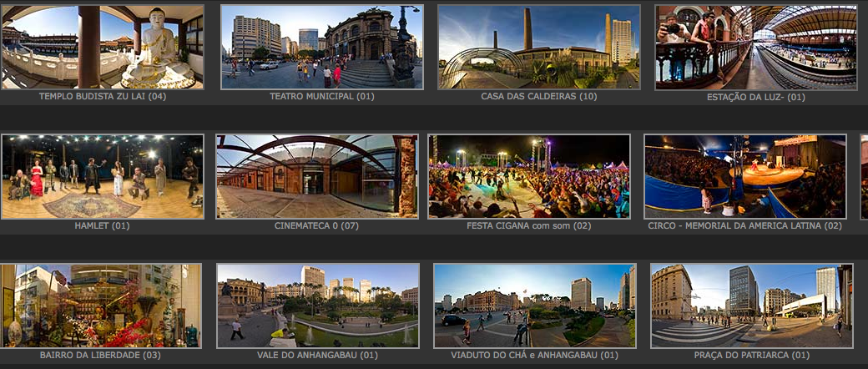Click the "CASA DAS CALDEIRAS (10)" caption
This screenshot has height=369, width=868.
[x=538, y=97]
